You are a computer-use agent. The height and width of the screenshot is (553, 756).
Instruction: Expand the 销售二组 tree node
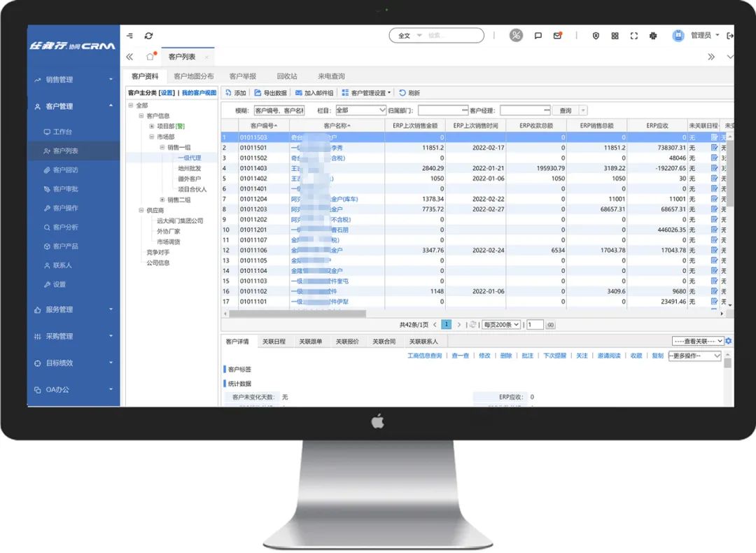162,199
